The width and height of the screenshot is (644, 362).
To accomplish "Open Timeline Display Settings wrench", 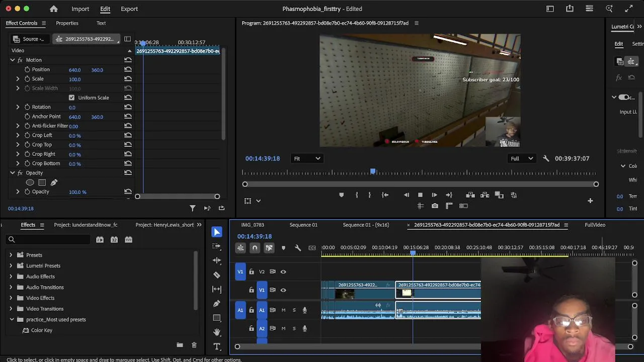I will click(x=298, y=248).
